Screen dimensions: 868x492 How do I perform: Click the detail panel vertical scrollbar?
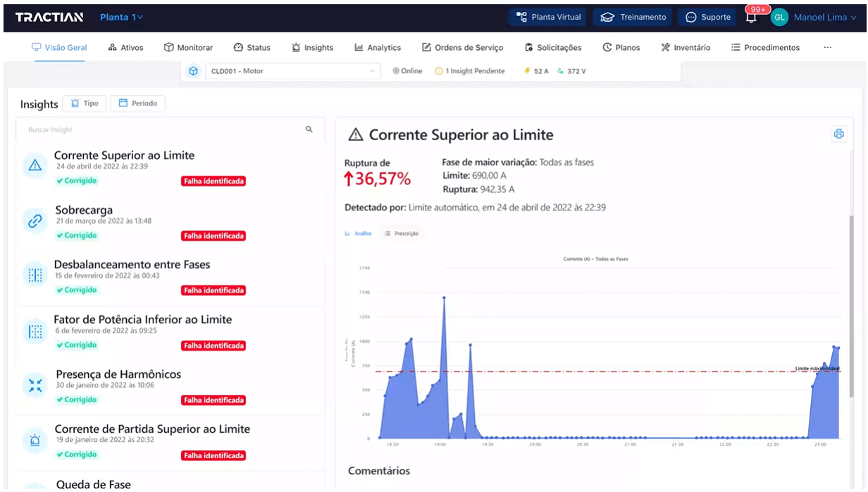(x=851, y=306)
